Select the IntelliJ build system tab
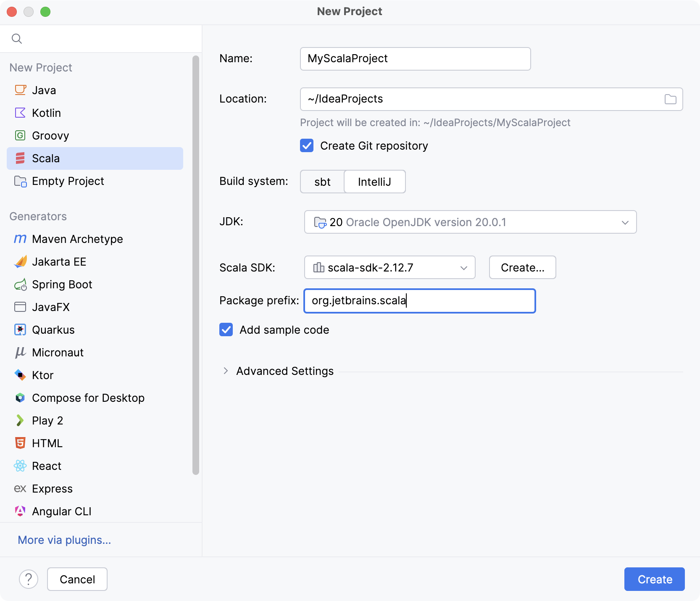Image resolution: width=700 pixels, height=601 pixels. [374, 182]
